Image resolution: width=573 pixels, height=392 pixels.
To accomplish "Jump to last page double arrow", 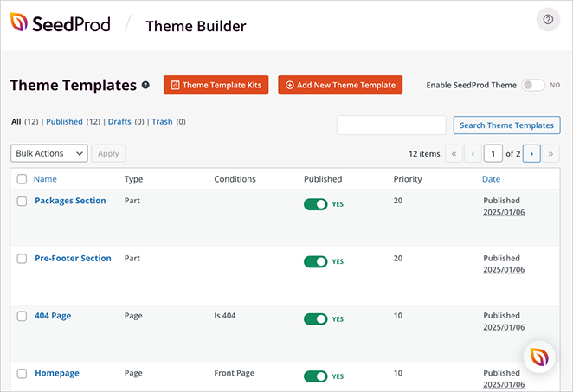I will pos(551,154).
